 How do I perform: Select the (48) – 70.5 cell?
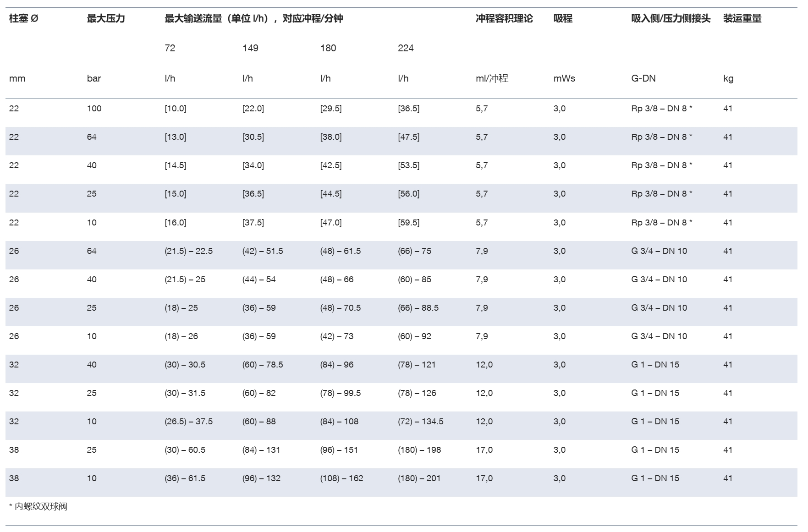[341, 308]
